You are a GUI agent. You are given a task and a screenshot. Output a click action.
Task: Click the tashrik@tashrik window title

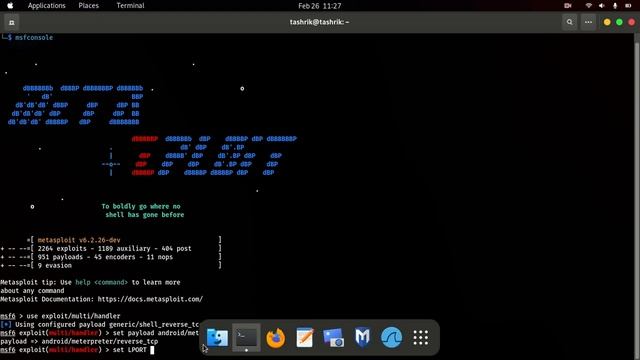click(319, 22)
